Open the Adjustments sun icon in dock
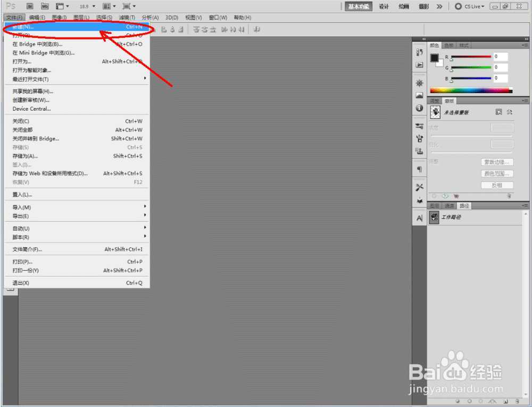 [419, 83]
